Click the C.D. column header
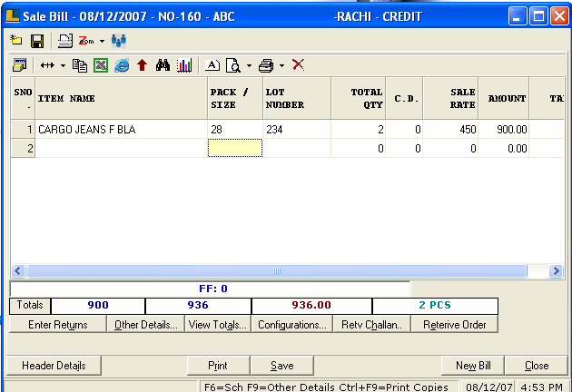This screenshot has width=572, height=392. pos(404,99)
